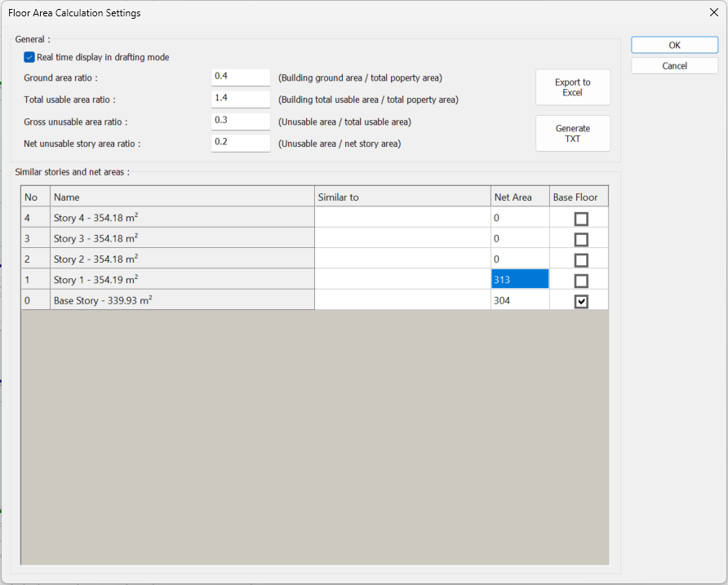This screenshot has height=585, width=728.
Task: Close the Floor Area Calculation Settings dialog
Action: pos(713,12)
